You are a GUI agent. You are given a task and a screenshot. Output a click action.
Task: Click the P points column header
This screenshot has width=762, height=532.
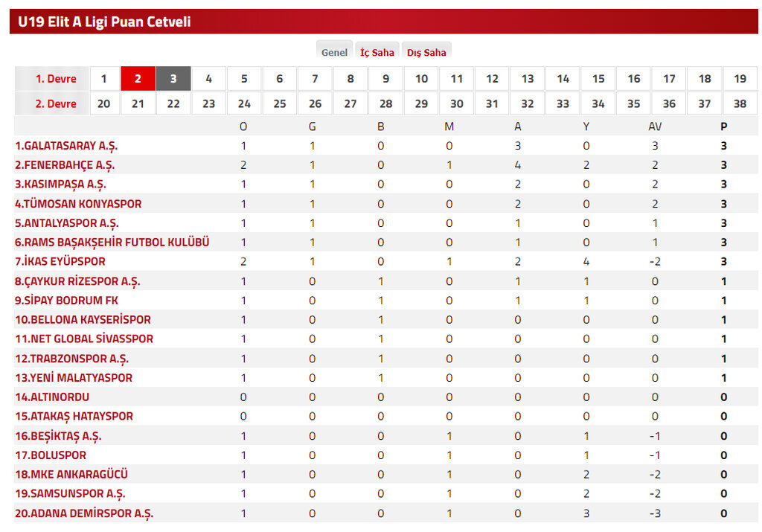pyautogui.click(x=723, y=126)
